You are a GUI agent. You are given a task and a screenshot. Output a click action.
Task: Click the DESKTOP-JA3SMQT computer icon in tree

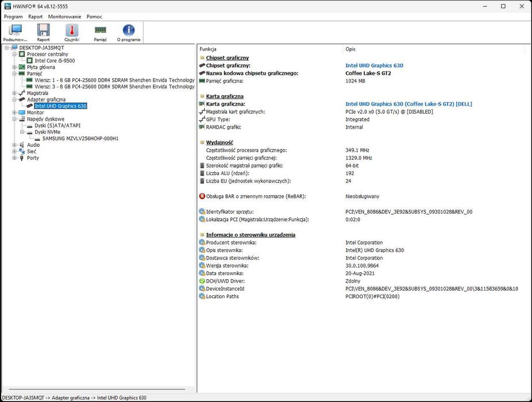coord(14,48)
